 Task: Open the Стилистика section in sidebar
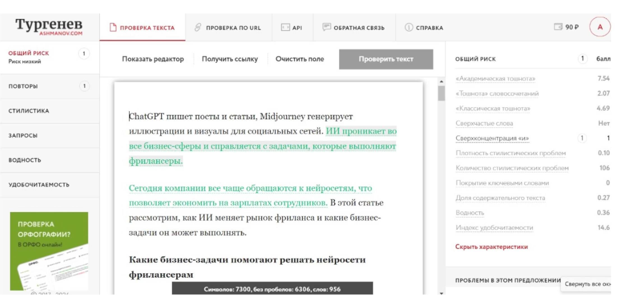29,111
